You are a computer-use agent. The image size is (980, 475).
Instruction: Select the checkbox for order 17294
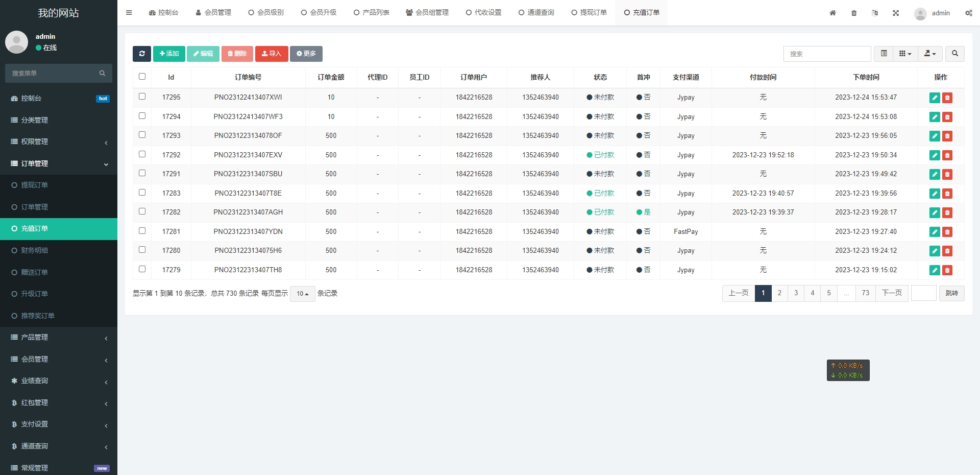point(142,116)
